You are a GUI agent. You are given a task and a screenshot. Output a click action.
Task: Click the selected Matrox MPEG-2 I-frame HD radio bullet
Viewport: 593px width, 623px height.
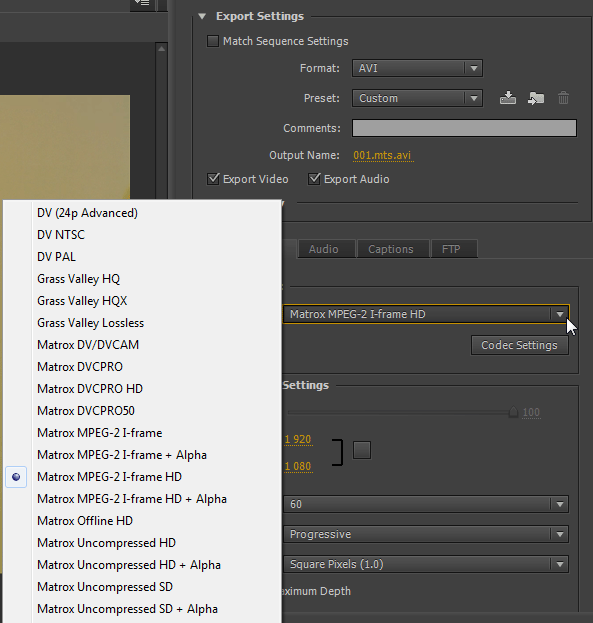(x=16, y=477)
